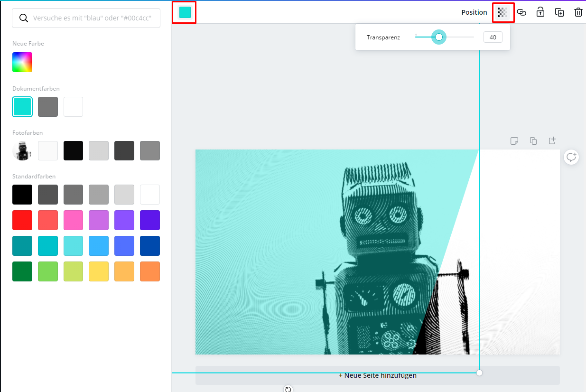Choose the red standard color

click(x=22, y=220)
